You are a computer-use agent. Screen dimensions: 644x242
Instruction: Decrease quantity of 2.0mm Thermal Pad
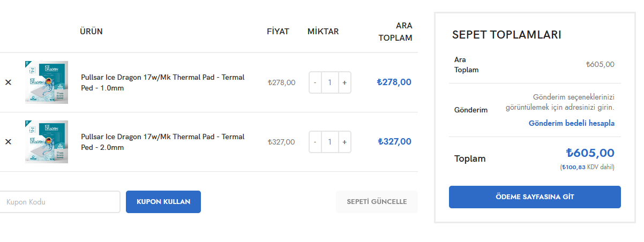pos(315,142)
